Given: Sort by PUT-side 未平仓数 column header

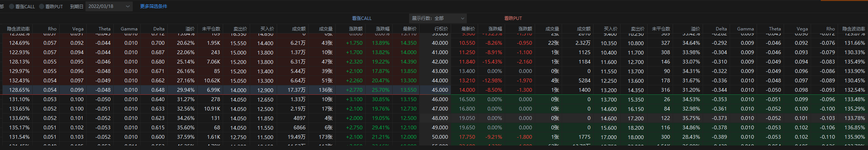Looking at the screenshot, I should point(661,29).
